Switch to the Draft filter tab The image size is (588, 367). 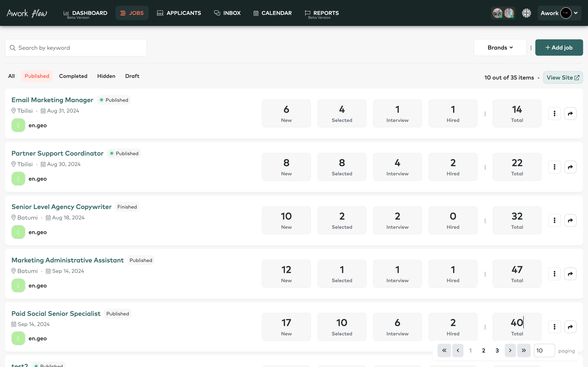(132, 76)
